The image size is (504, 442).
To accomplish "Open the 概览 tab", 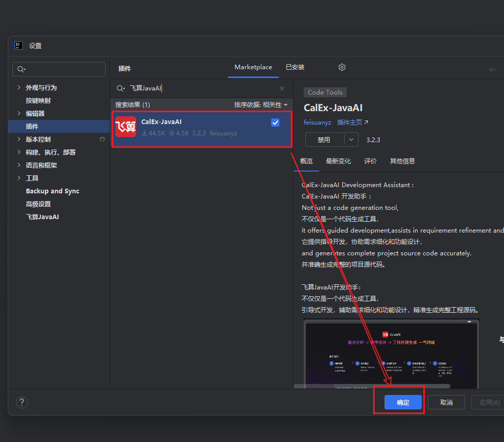I will point(306,161).
